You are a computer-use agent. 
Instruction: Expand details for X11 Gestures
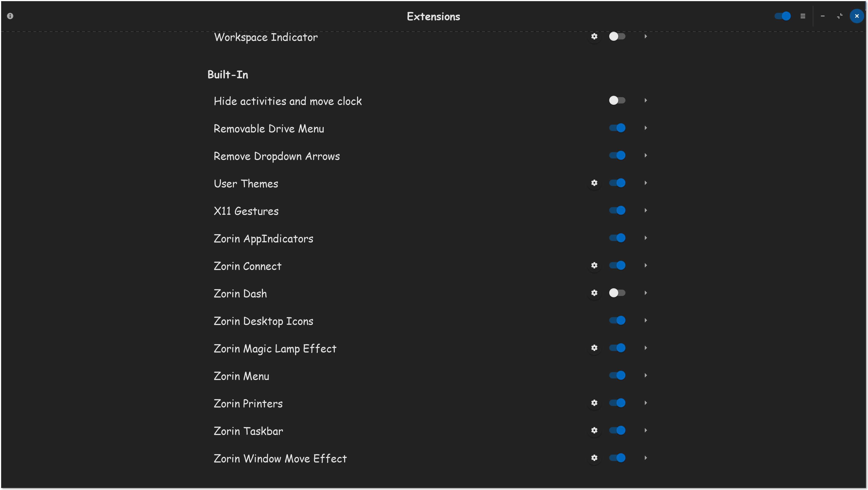[645, 211]
